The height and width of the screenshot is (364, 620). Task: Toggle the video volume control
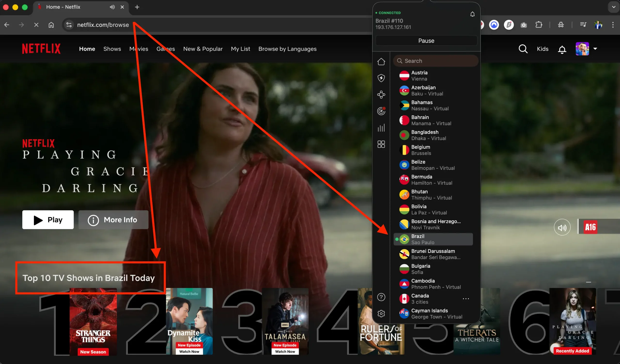562,227
